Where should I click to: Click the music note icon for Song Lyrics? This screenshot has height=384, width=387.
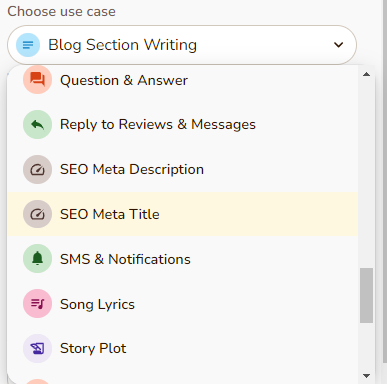click(x=37, y=304)
